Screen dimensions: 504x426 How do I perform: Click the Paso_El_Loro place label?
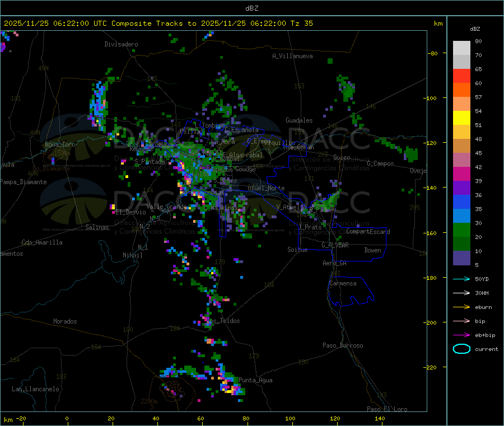click(x=388, y=409)
